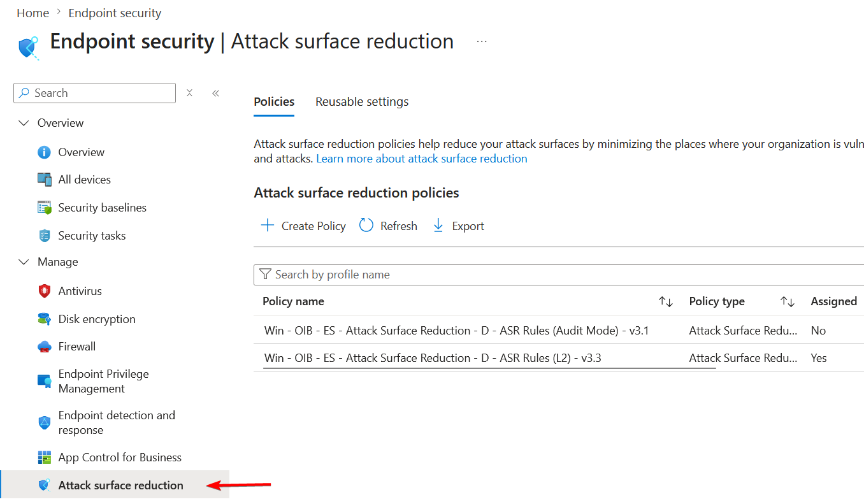Collapse the Overview section chevron
Screen dimensions: 864x504
(x=24, y=123)
